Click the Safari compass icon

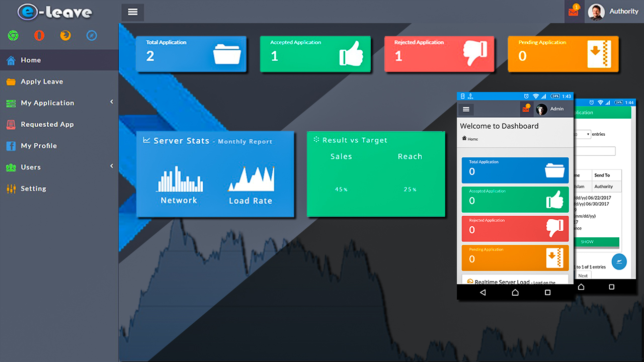coord(92,36)
